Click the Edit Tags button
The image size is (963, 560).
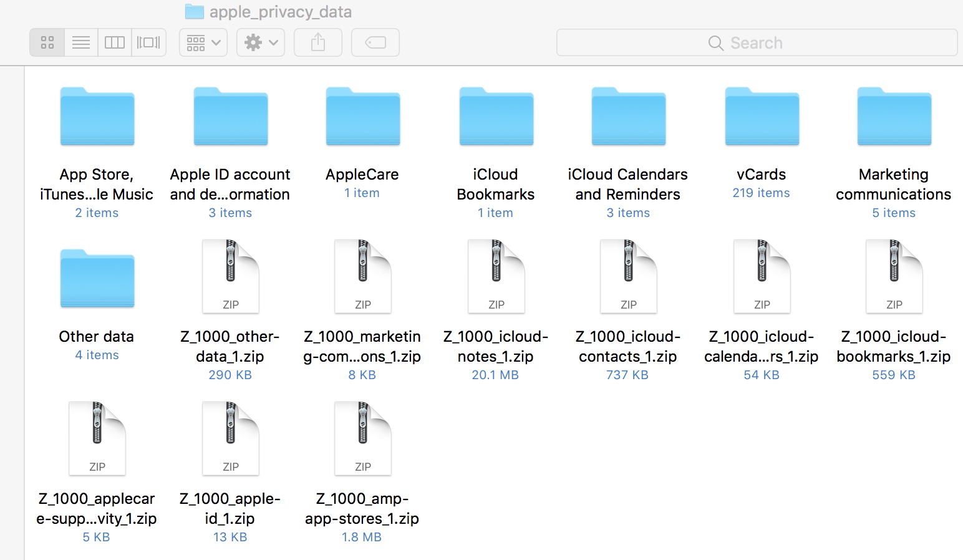click(375, 42)
